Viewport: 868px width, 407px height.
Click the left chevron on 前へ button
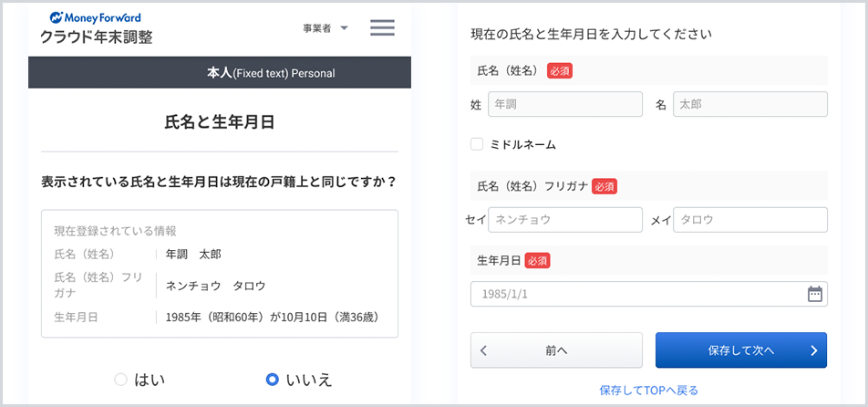(484, 350)
